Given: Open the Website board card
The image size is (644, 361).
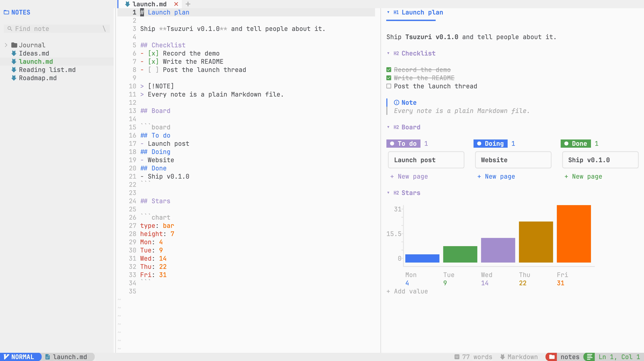Looking at the screenshot, I should [513, 160].
